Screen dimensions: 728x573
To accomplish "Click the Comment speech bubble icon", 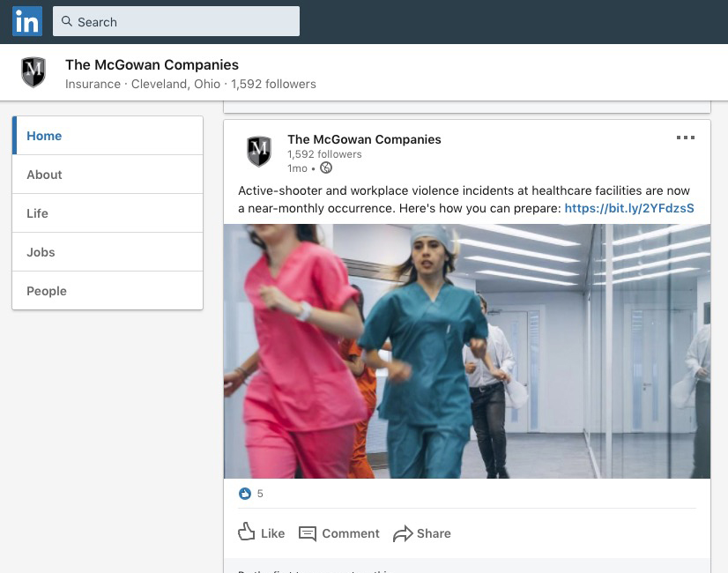I will pyautogui.click(x=308, y=533).
